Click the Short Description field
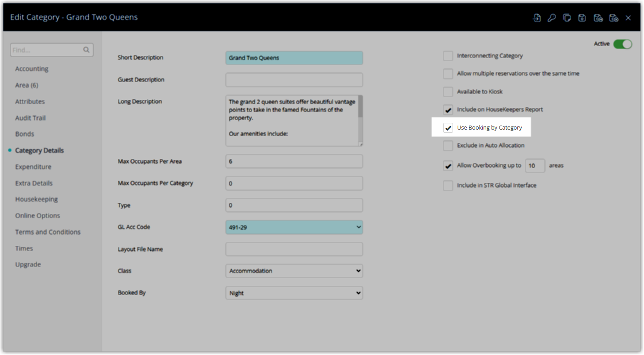Screen dimensions: 644x355 point(294,58)
